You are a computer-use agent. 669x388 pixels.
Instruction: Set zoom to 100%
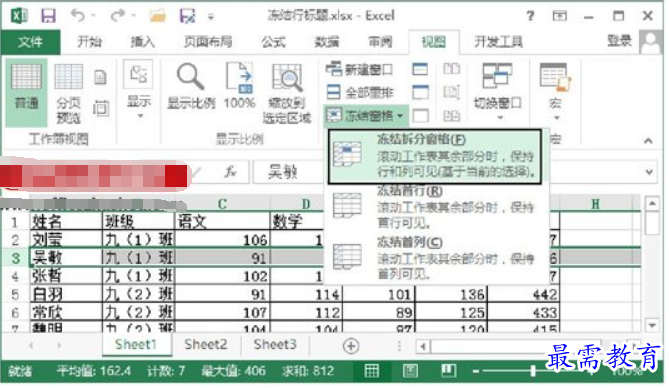pyautogui.click(x=239, y=85)
